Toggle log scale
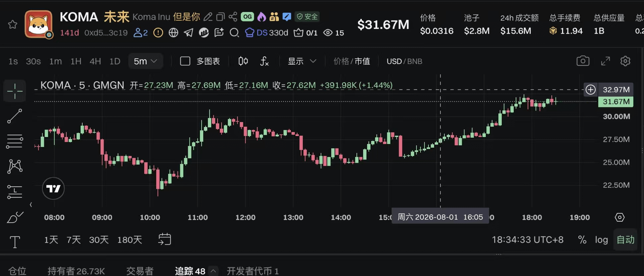Screen dimensions: 644x276 601,240
